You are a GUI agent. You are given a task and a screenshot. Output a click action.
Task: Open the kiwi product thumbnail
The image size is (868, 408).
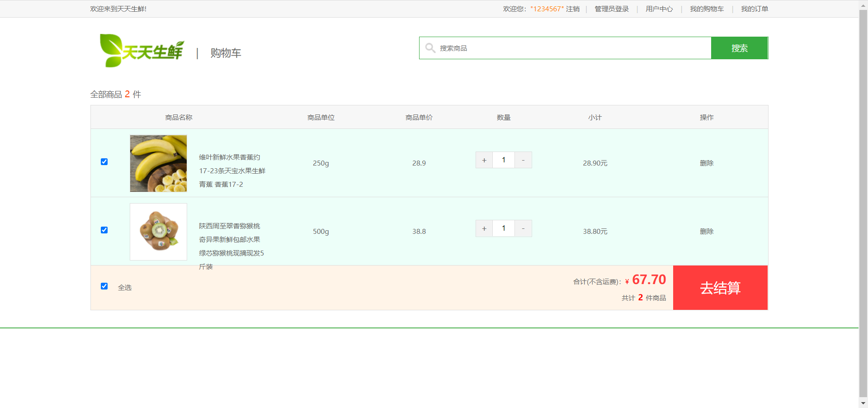pos(158,232)
